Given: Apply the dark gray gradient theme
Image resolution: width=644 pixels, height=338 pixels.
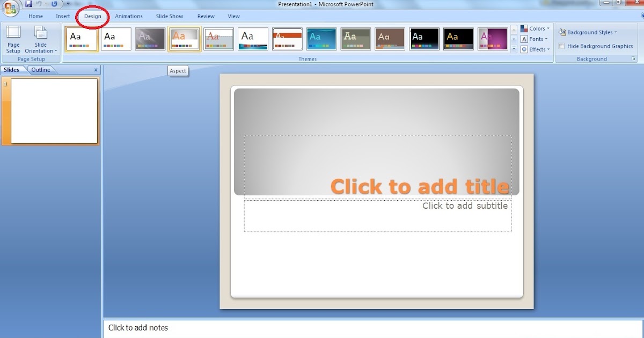Looking at the screenshot, I should [150, 39].
